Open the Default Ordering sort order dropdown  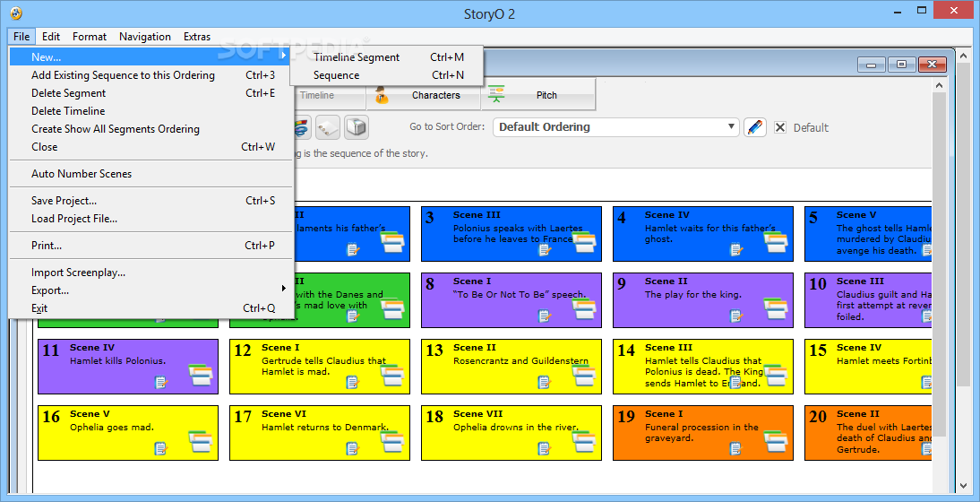615,127
